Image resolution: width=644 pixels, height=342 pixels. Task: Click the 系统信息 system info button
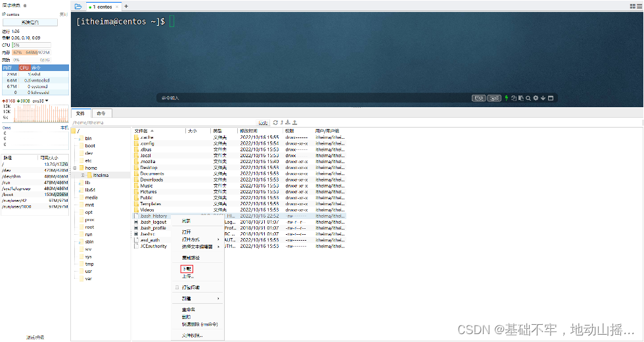30,22
